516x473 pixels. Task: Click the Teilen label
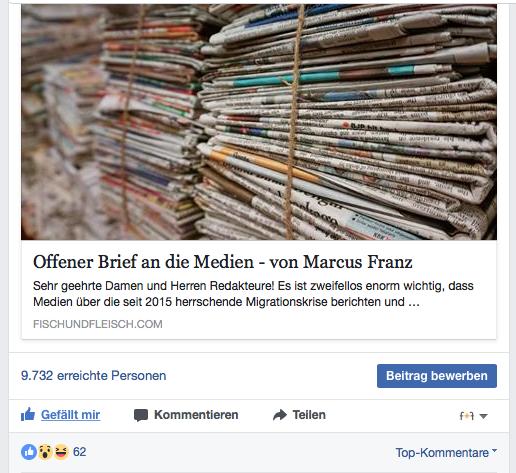(x=309, y=415)
